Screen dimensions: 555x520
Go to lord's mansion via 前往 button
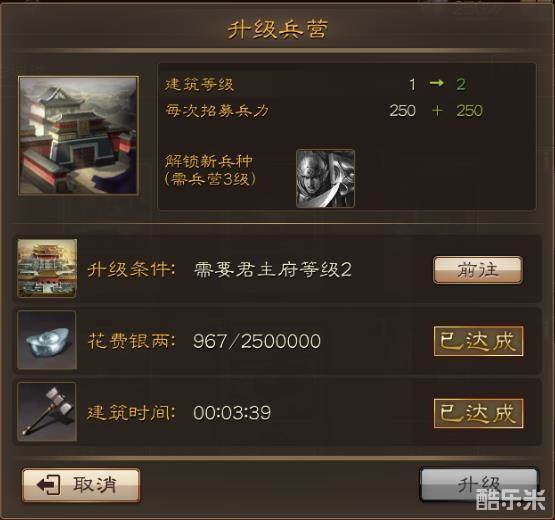click(x=478, y=270)
